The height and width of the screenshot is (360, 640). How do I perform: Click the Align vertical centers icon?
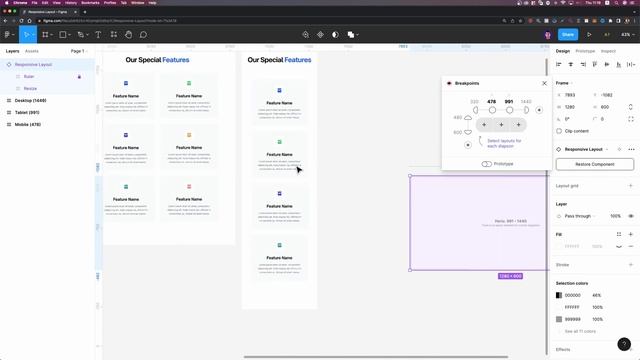click(607, 64)
